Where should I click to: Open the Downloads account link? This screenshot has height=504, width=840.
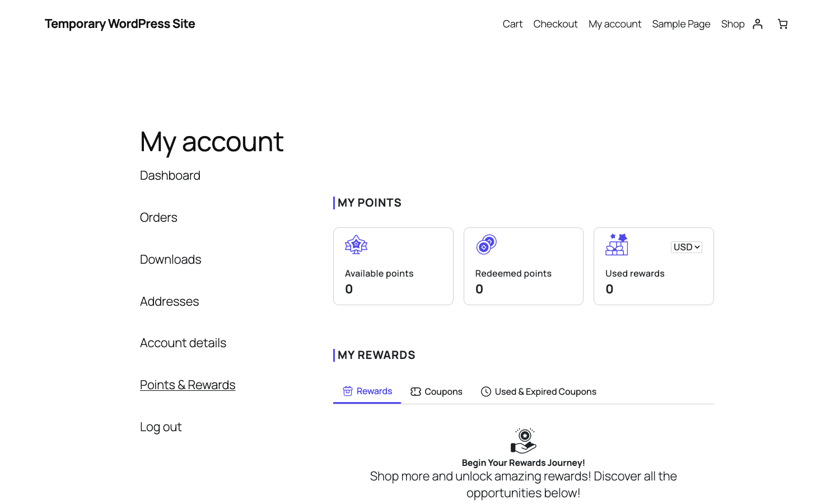(171, 259)
